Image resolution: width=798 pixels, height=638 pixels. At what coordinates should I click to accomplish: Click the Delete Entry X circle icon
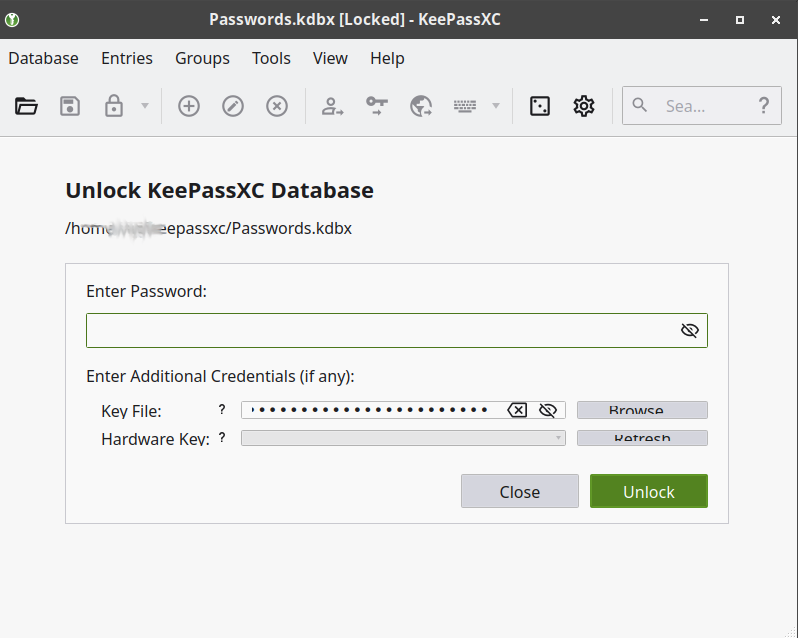(x=277, y=106)
